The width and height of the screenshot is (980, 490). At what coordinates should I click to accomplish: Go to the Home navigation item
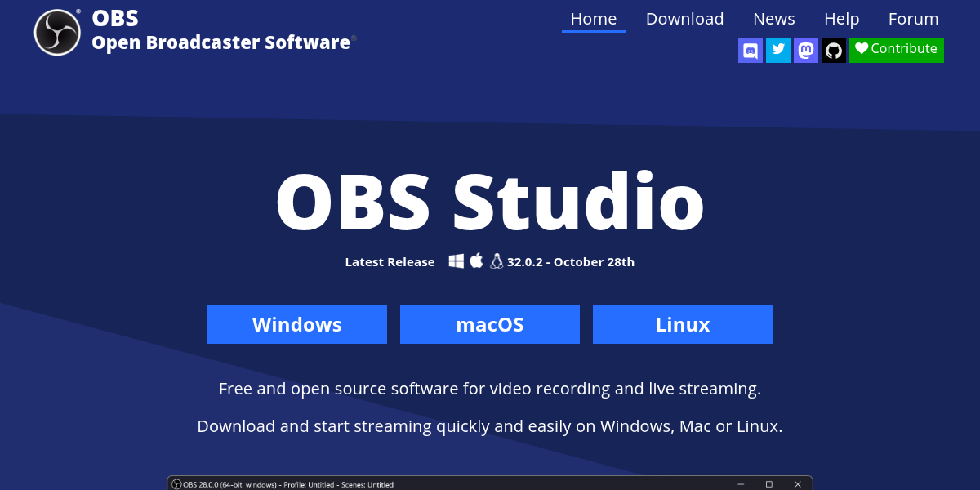tap(594, 18)
